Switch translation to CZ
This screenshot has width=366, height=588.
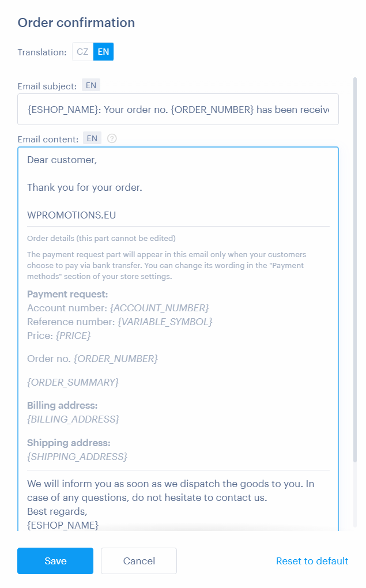point(82,52)
